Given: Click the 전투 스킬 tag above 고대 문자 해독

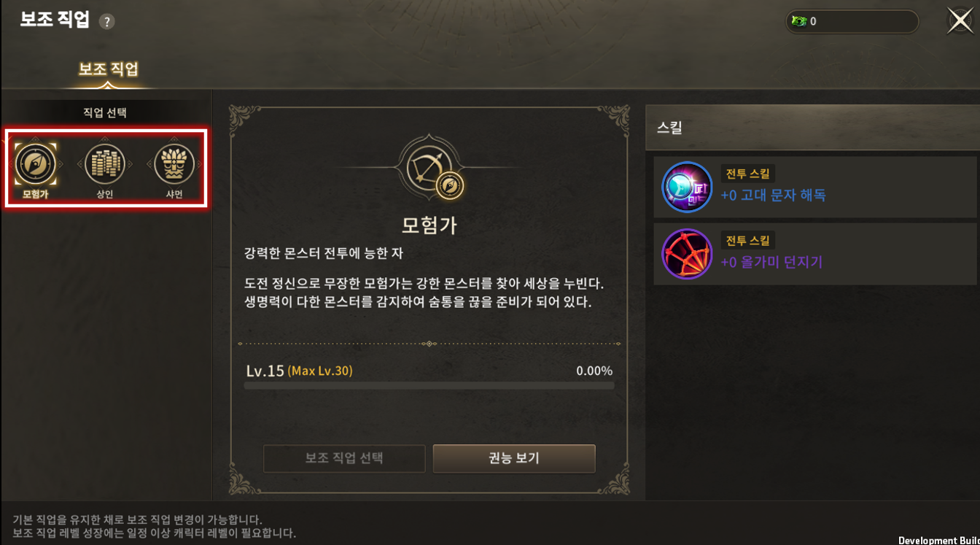Looking at the screenshot, I should pos(747,173).
